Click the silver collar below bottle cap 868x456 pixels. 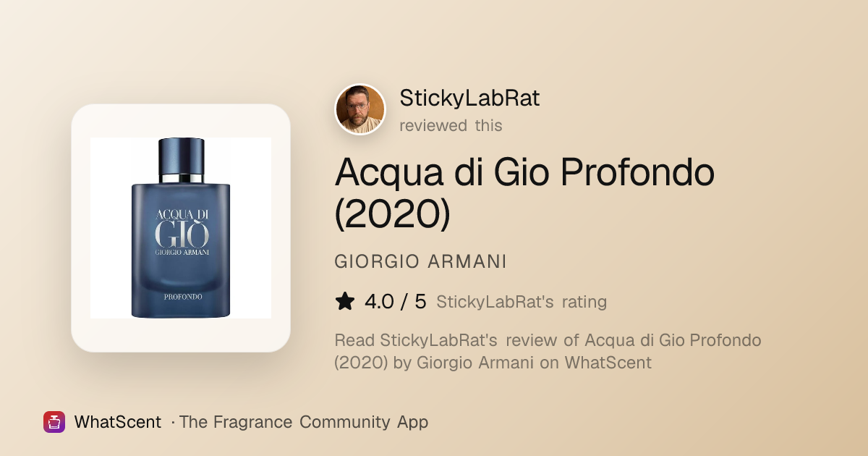coord(181,177)
